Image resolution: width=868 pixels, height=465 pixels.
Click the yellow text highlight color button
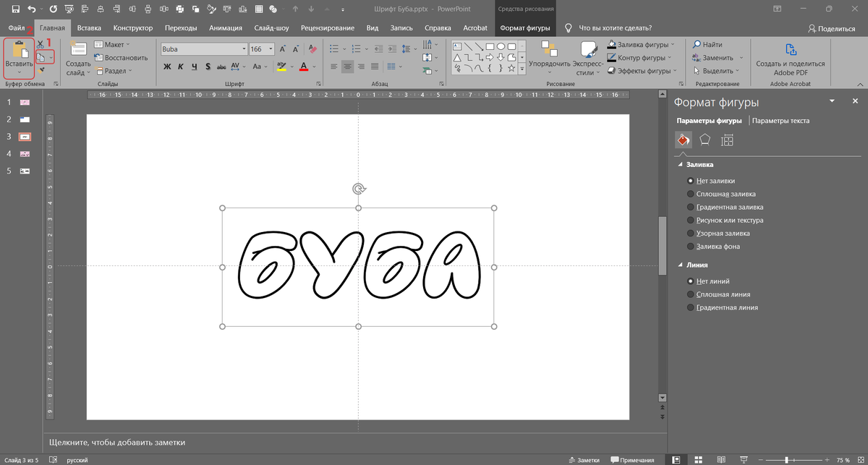click(x=281, y=67)
